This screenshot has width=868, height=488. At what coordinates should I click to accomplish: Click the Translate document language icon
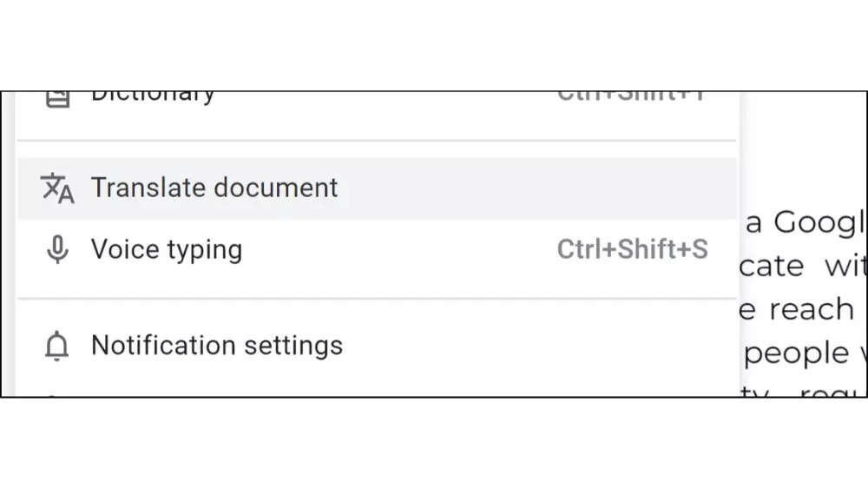click(x=57, y=188)
